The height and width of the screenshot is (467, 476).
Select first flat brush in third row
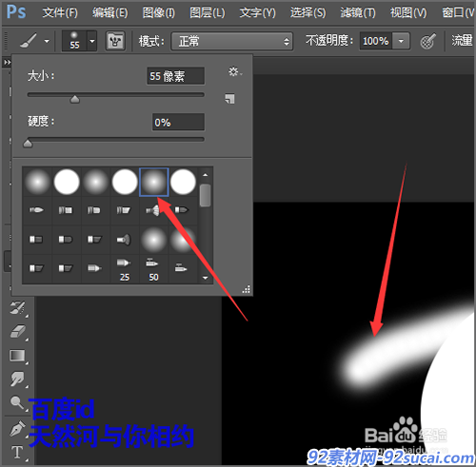36,240
